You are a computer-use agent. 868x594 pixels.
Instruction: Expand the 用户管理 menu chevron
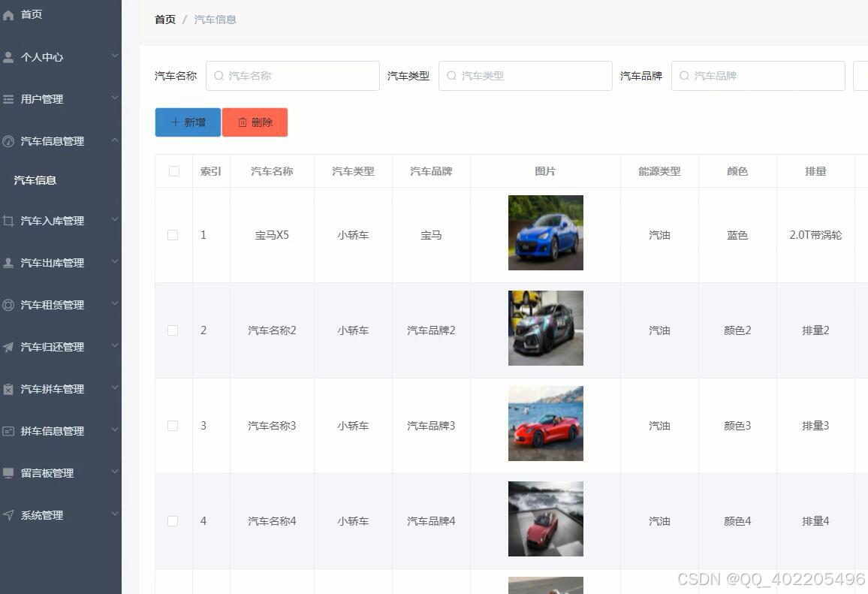[x=115, y=98]
